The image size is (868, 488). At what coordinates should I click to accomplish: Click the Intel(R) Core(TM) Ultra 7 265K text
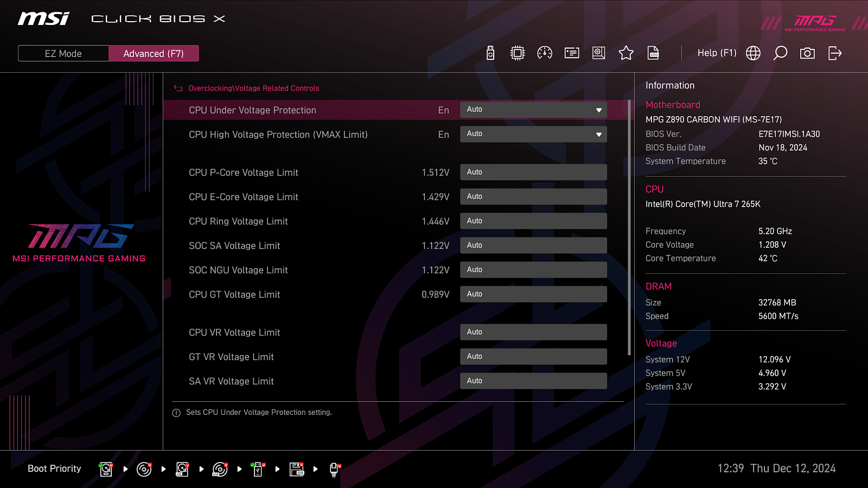703,204
